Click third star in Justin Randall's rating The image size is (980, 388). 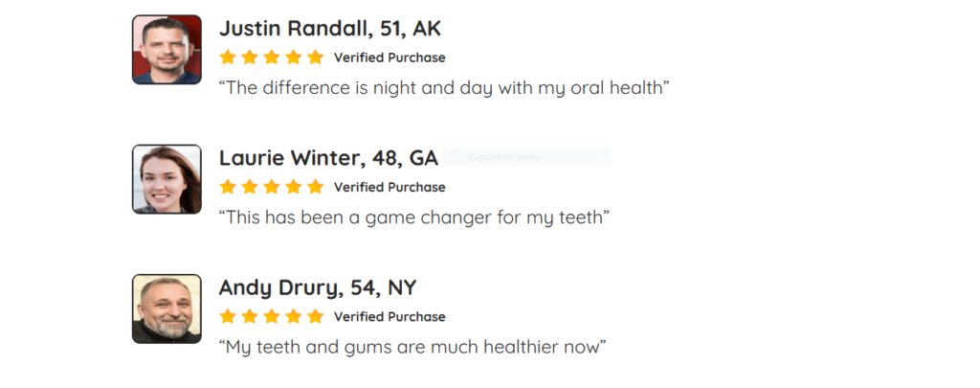pyautogui.click(x=272, y=57)
